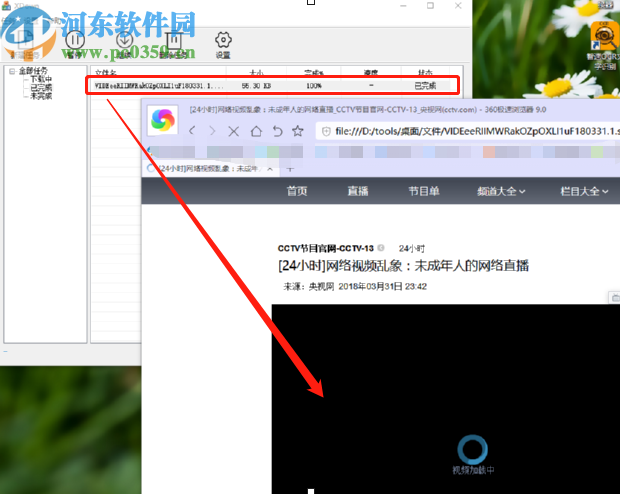This screenshot has width=620, height=494.
Task: Open 直播 in the CCTV navigation bar
Action: pyautogui.click(x=358, y=191)
